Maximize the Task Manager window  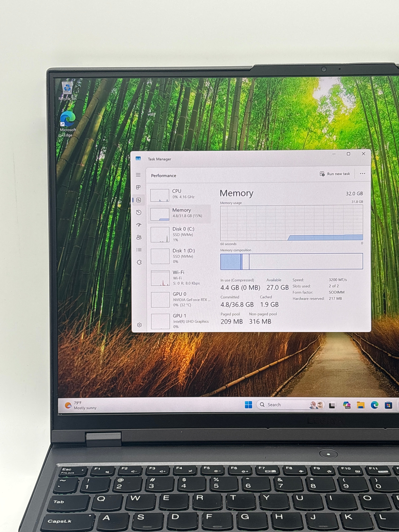point(348,154)
